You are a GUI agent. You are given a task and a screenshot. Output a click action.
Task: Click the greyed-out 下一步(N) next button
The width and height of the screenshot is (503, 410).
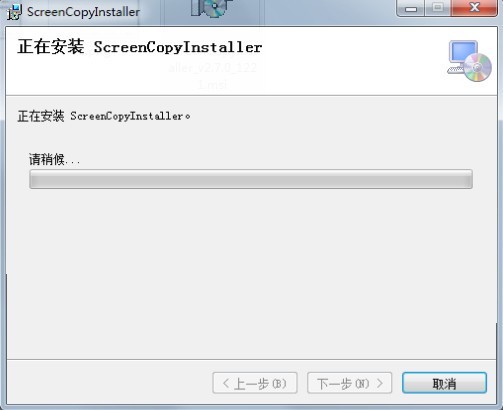350,383
